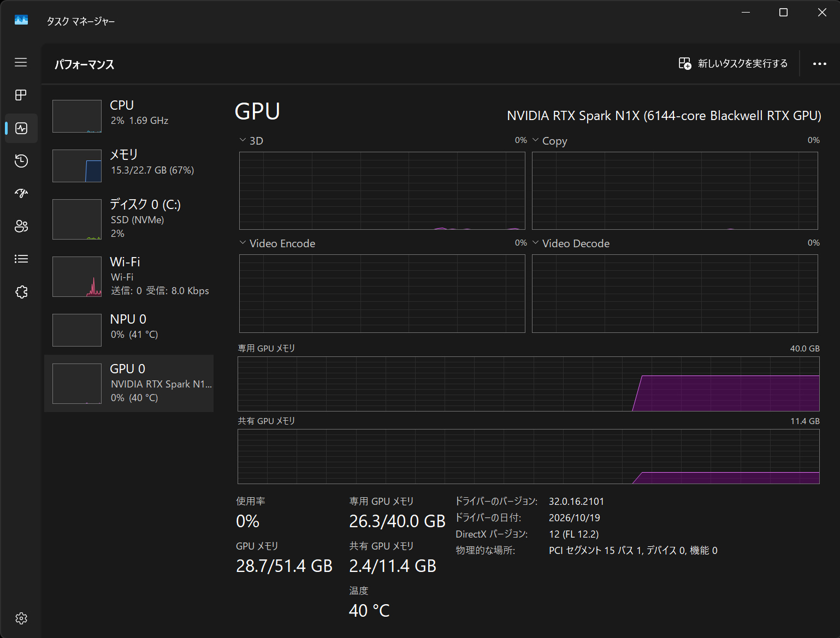Click the Task Manager title bar app icon
Screen dimensions: 840x638
[21, 20]
